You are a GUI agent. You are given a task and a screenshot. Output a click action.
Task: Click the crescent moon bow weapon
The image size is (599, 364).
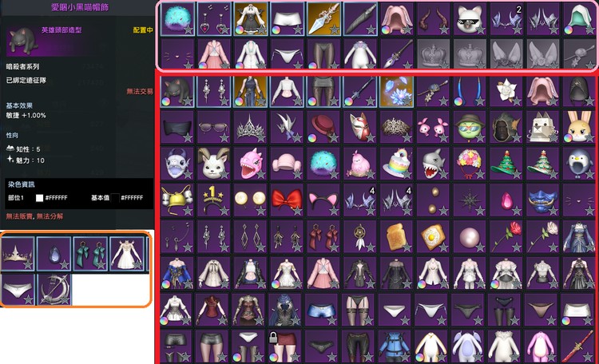point(54,290)
